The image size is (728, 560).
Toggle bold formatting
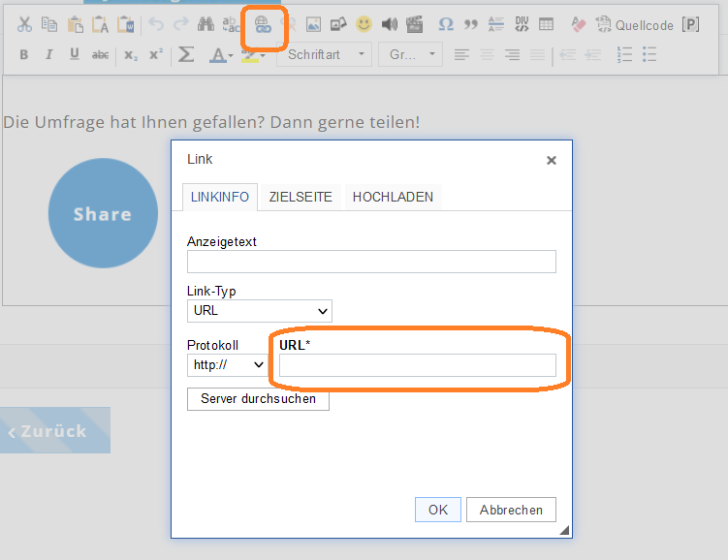(x=24, y=55)
